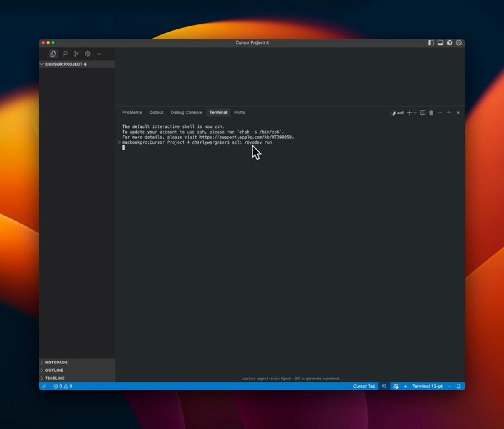Maximize the panel with the up chevron
The height and width of the screenshot is (429, 504).
[x=449, y=113]
